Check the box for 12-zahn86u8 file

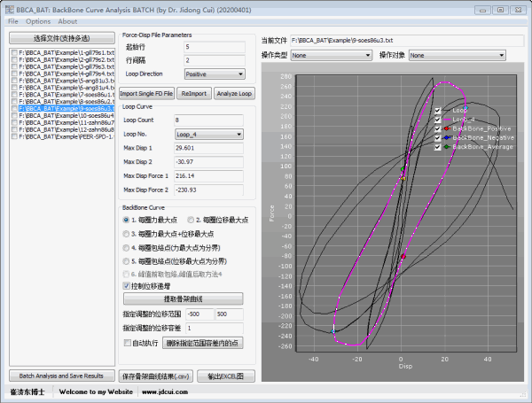(x=14, y=129)
